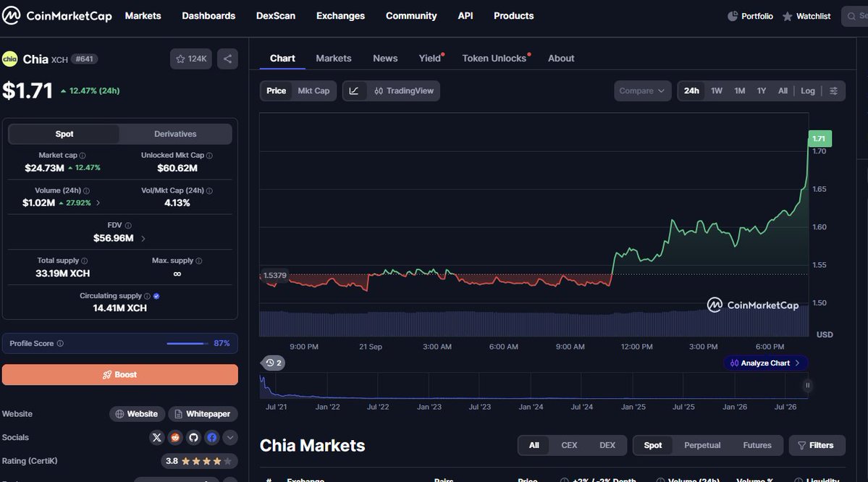This screenshot has width=868, height=482.
Task: Toggle chart to Price view
Action: coord(277,90)
